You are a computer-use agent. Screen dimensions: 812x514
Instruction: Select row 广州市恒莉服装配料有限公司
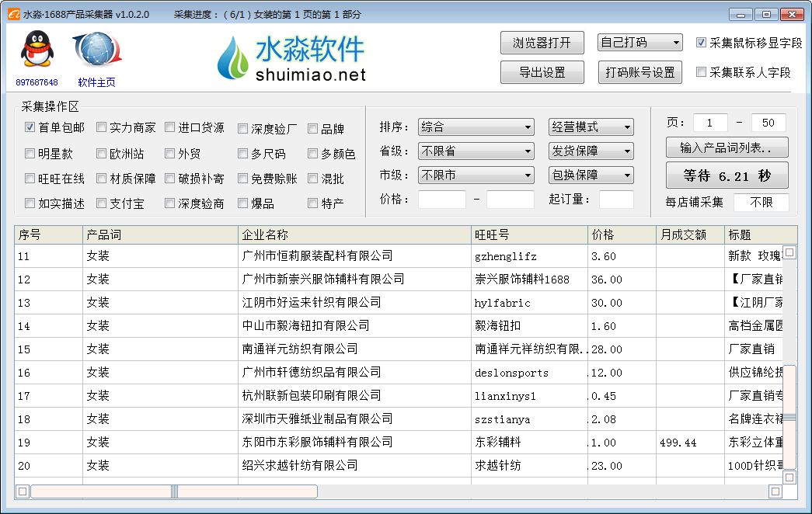point(399,255)
